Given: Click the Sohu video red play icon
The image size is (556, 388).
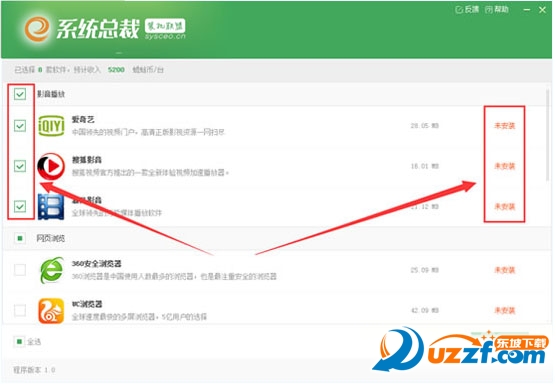Looking at the screenshot, I should [x=51, y=166].
